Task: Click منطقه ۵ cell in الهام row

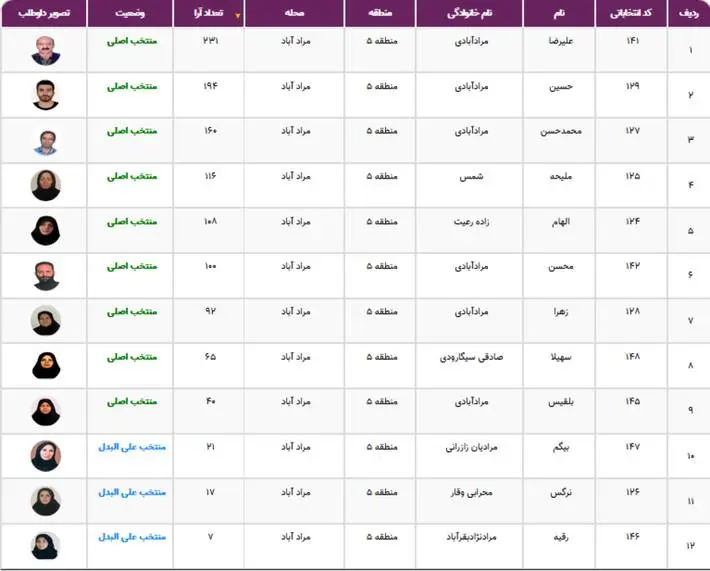Action: point(382,221)
